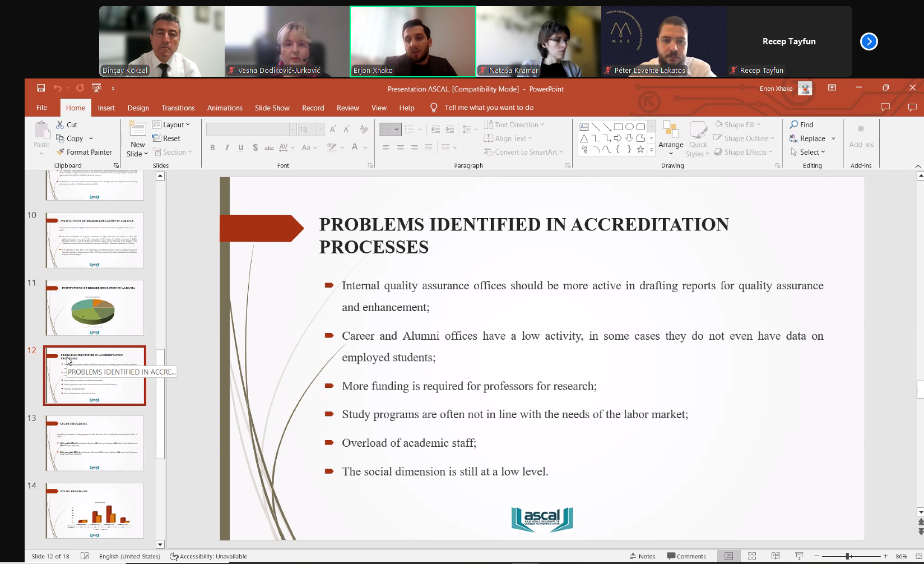
Task: Select slide 13 Study Programs thumbnail
Action: pos(95,443)
